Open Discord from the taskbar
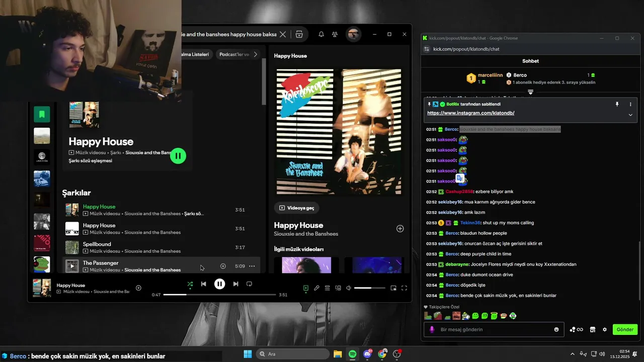The height and width of the screenshot is (362, 644). pyautogui.click(x=368, y=354)
